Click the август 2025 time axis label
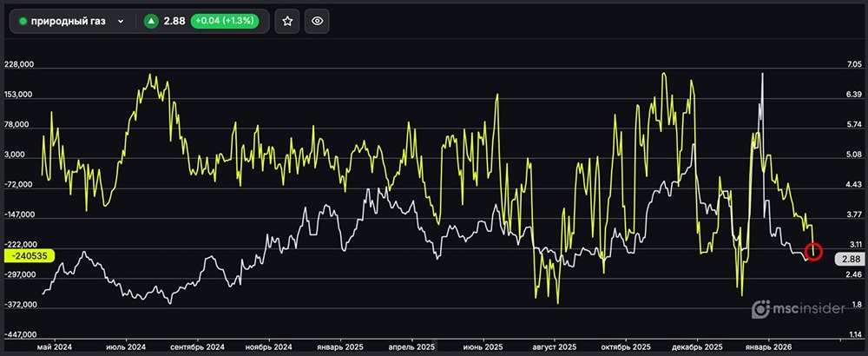Image resolution: width=868 pixels, height=356 pixels. click(x=556, y=347)
